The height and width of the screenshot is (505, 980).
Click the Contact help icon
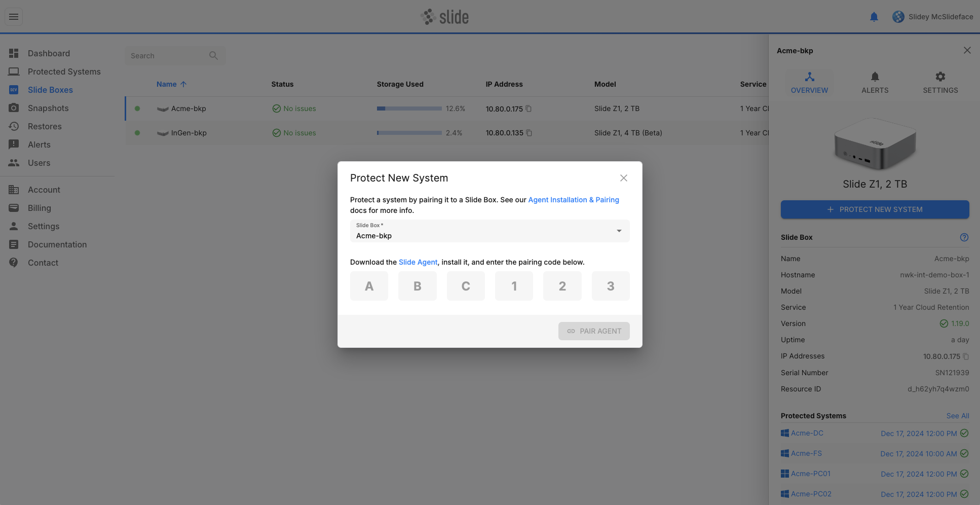pyautogui.click(x=14, y=263)
